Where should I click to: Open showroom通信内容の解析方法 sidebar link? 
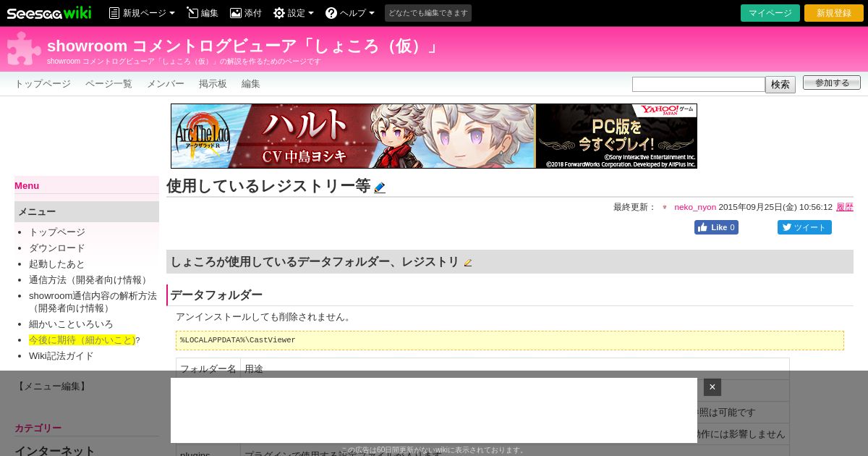click(93, 302)
